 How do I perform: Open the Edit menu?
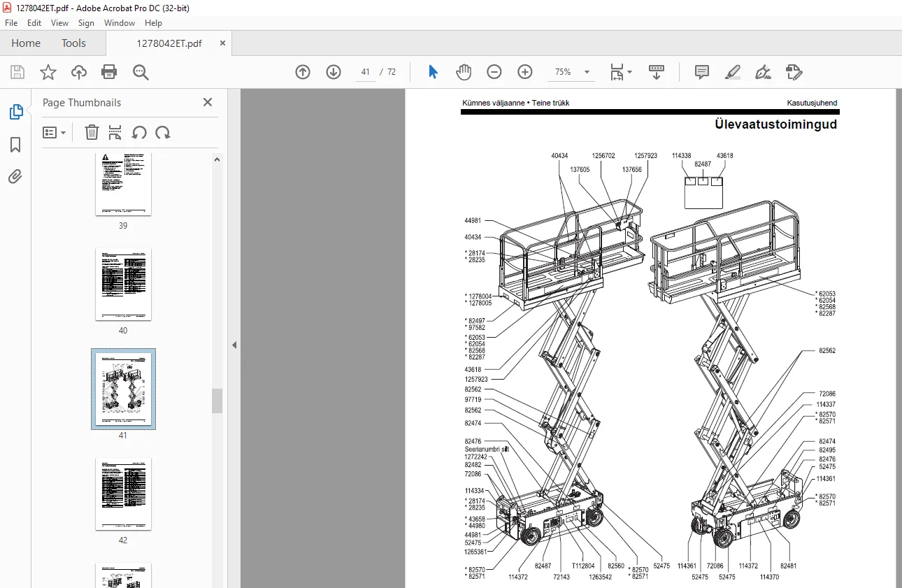point(34,23)
